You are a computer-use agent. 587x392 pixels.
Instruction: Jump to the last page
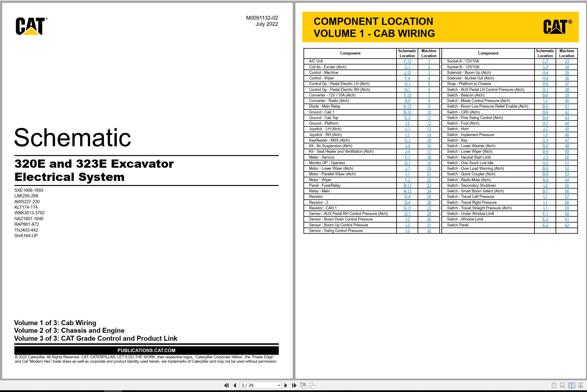tap(294, 385)
